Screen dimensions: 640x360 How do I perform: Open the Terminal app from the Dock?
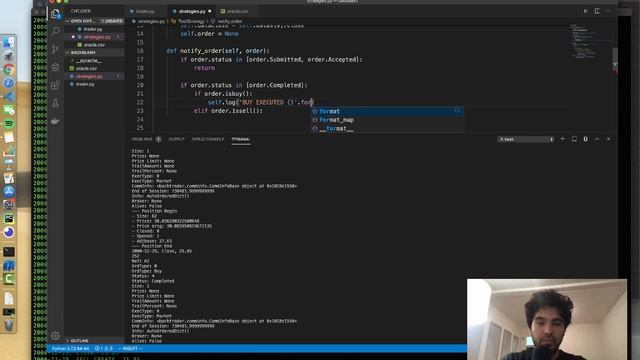pos(9,252)
